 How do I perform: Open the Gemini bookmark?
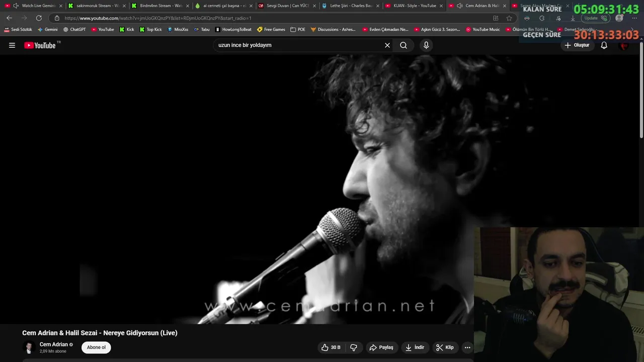48,30
